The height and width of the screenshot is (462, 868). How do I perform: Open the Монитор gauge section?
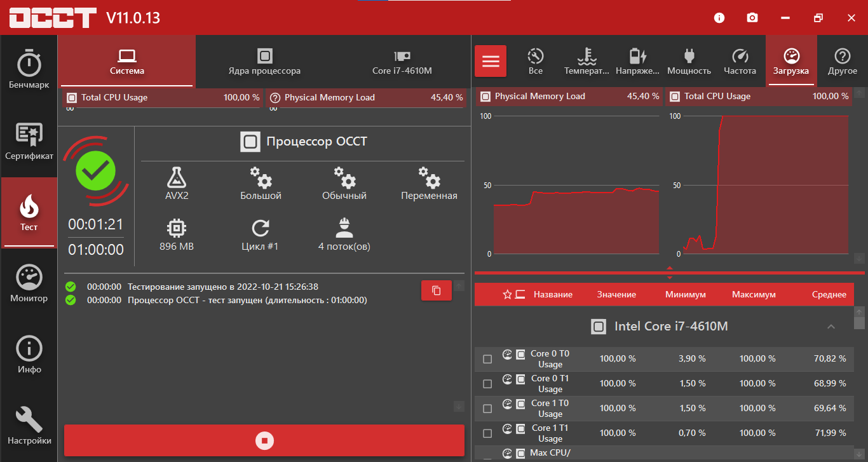(29, 284)
